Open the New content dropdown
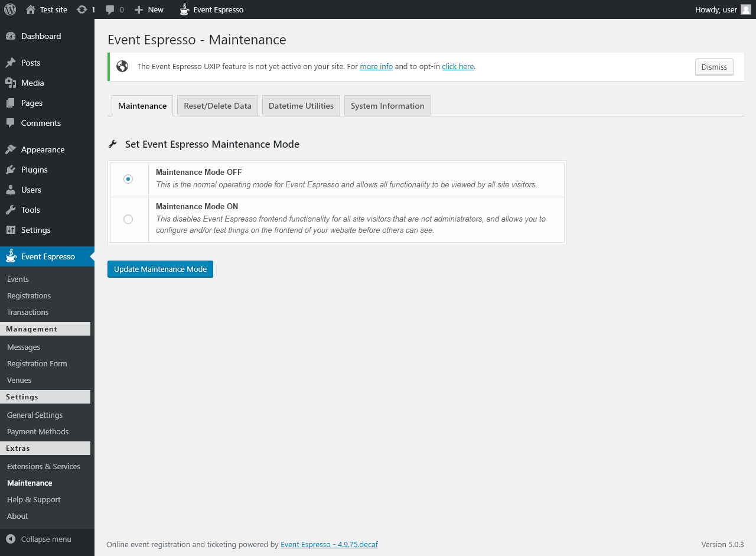Screen dimensions: 756x556 pos(149,9)
